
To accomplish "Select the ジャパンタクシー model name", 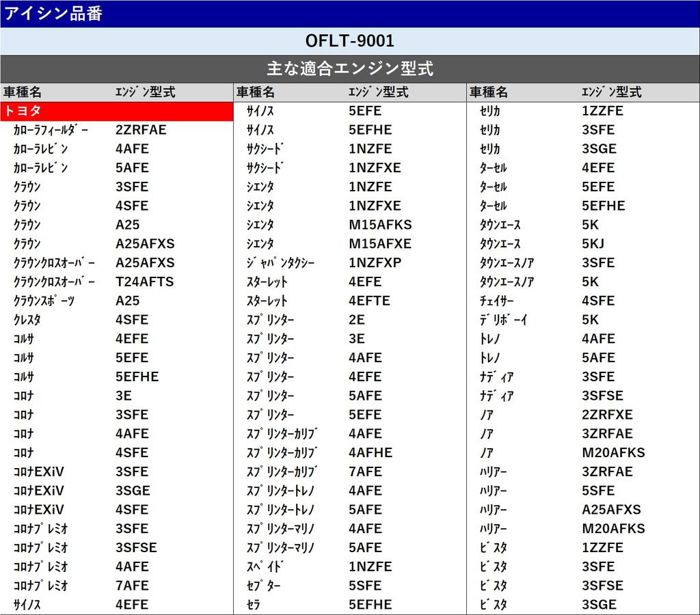I will 280,263.
